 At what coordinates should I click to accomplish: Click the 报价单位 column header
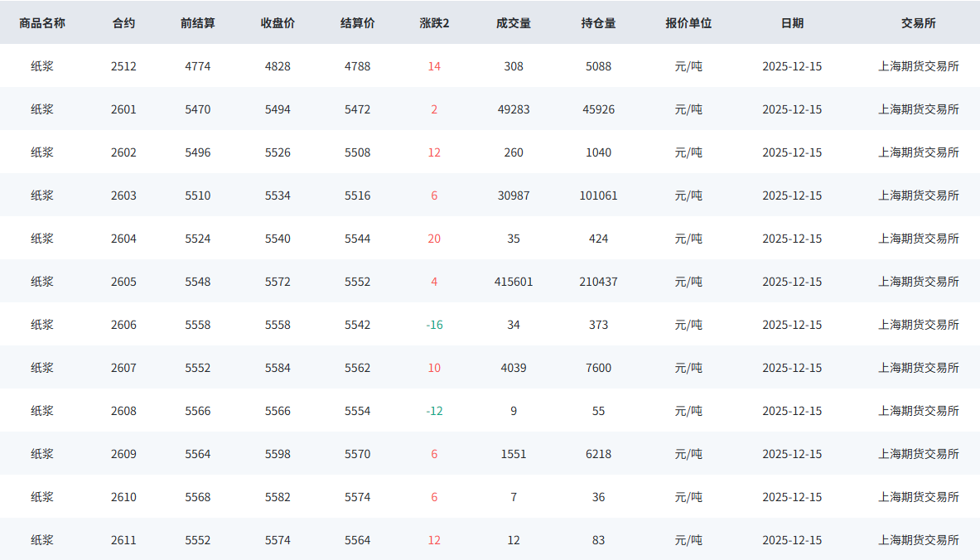coord(688,23)
